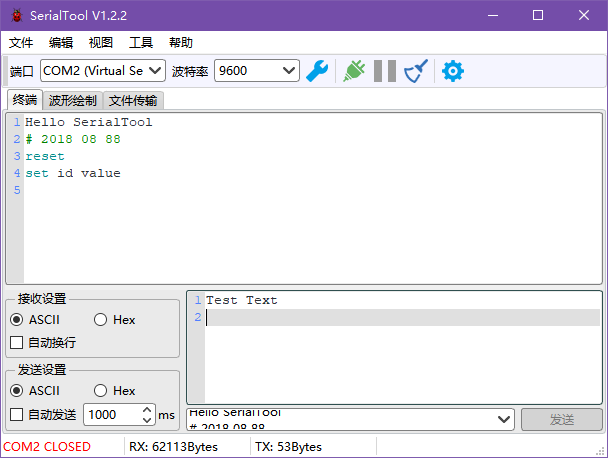This screenshot has width=608, height=458.
Task: Close the SerialTool window
Action: pyautogui.click(x=584, y=16)
